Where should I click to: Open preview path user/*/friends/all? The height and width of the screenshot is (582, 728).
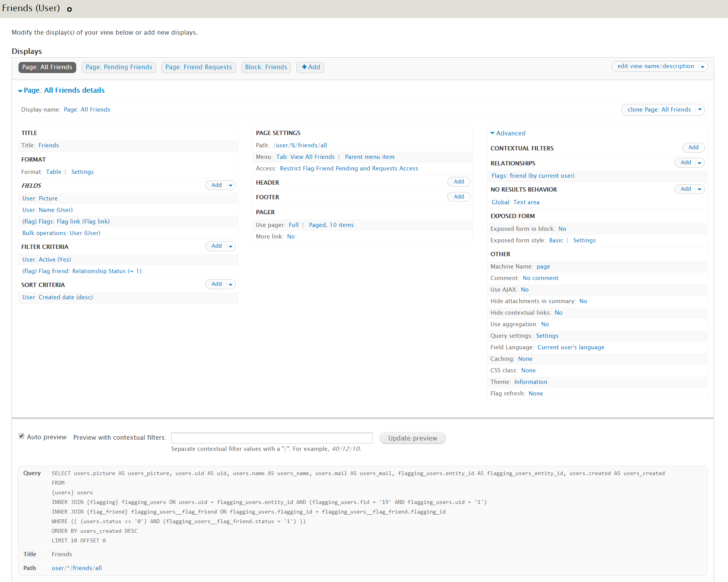77,568
